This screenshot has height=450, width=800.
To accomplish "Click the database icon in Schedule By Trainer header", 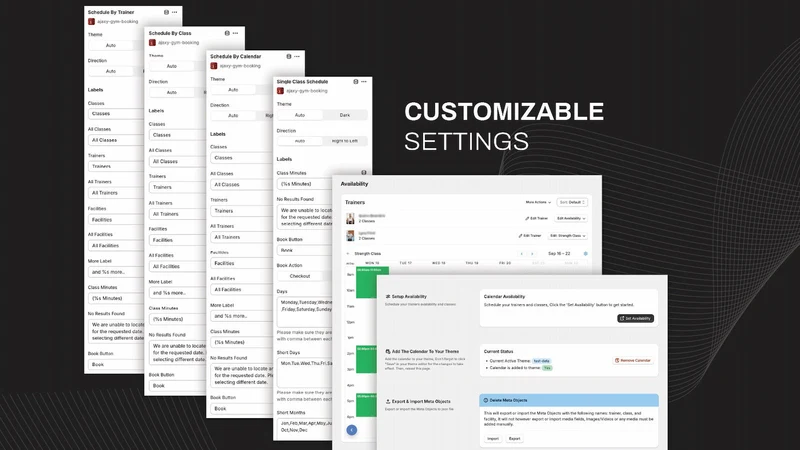I will point(166,12).
